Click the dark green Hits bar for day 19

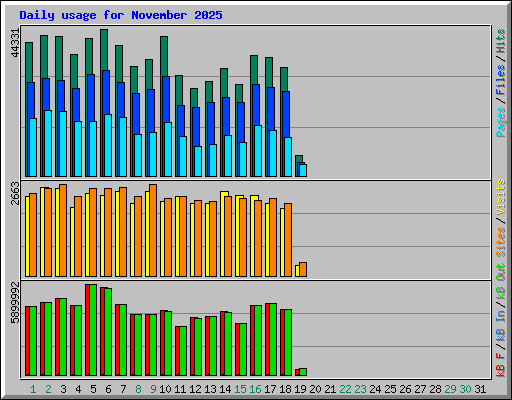click(x=299, y=159)
